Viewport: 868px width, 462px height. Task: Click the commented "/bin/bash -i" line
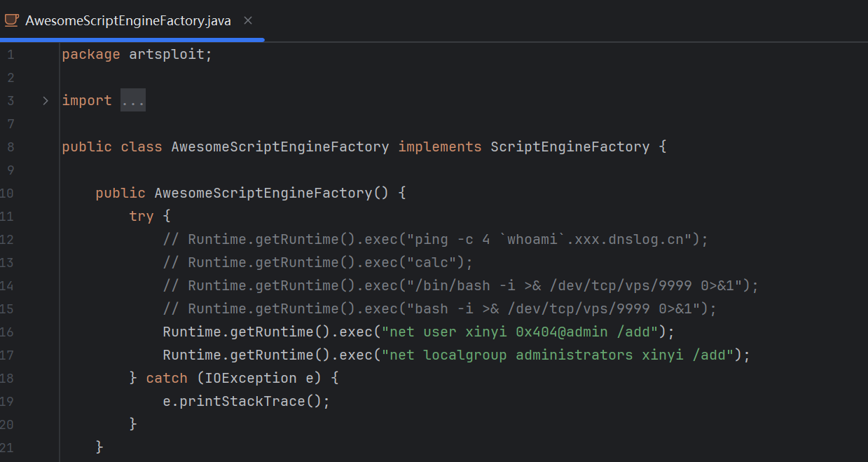(461, 286)
